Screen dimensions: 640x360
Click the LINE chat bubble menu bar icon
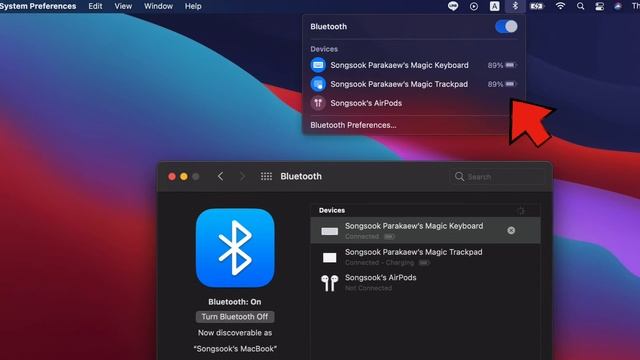coord(453,6)
